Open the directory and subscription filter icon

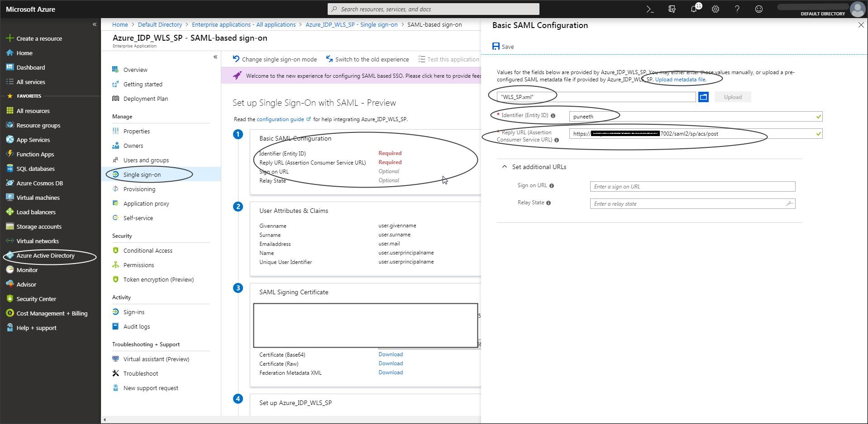point(672,9)
